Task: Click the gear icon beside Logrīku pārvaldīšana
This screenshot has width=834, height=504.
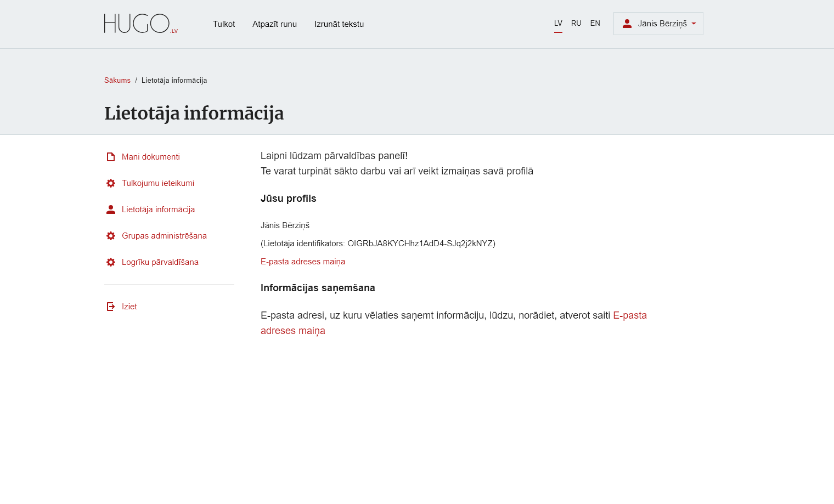Action: point(111,262)
